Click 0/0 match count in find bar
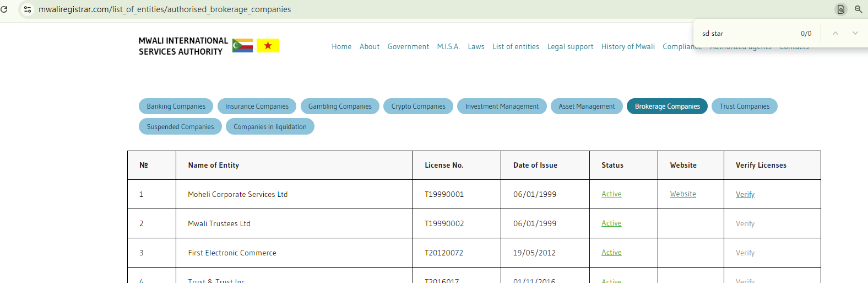Screen dimensions: 868x283 pyautogui.click(x=806, y=34)
